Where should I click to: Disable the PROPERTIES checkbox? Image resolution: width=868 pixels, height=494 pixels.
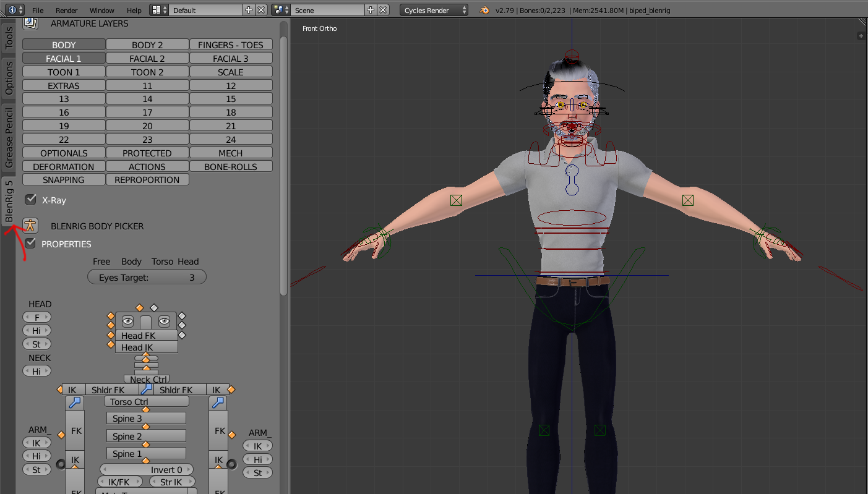(31, 244)
